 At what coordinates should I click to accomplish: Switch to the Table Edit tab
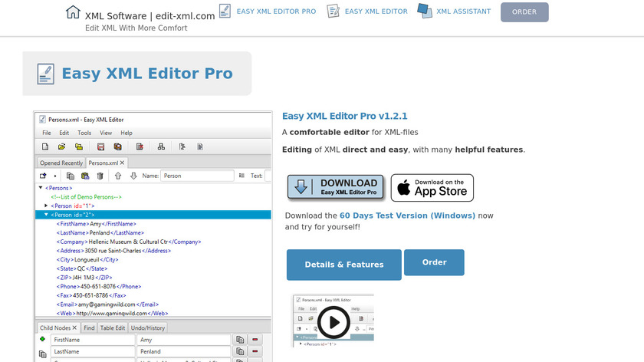pos(113,327)
